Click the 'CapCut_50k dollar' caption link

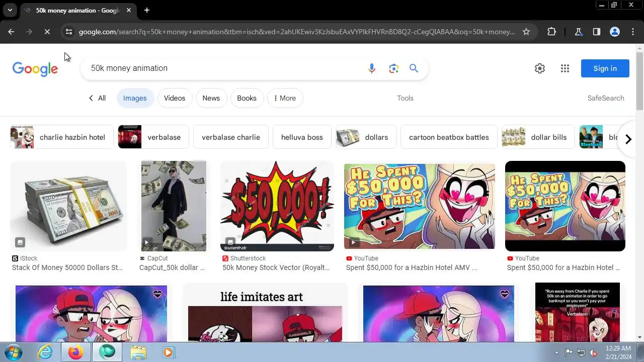pyautogui.click(x=172, y=267)
